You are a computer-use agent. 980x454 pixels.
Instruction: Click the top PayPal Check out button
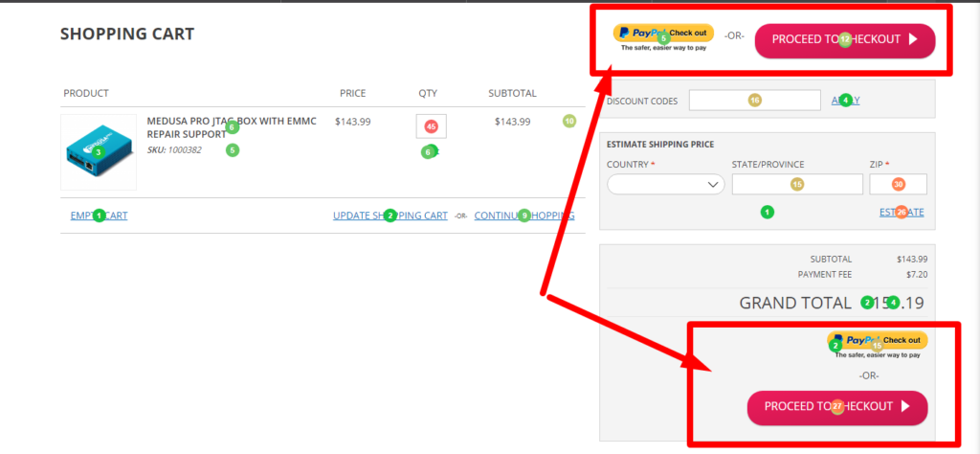(663, 34)
